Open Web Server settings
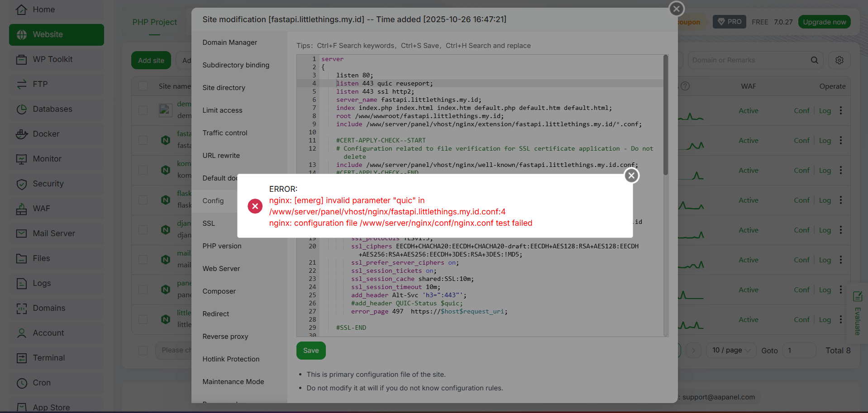Screen dimensions: 868x413 coord(239,269)
